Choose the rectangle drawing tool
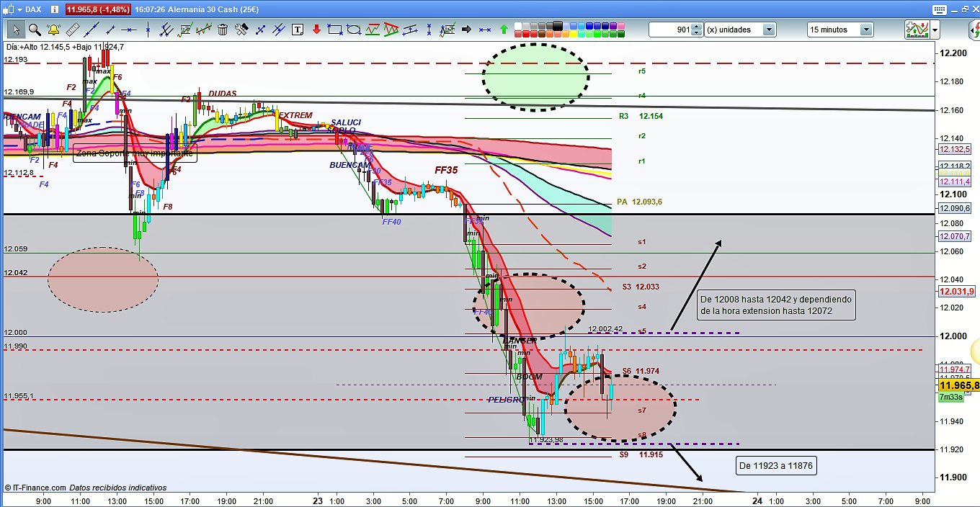Screen dimensions: 980x507 [x=335, y=30]
